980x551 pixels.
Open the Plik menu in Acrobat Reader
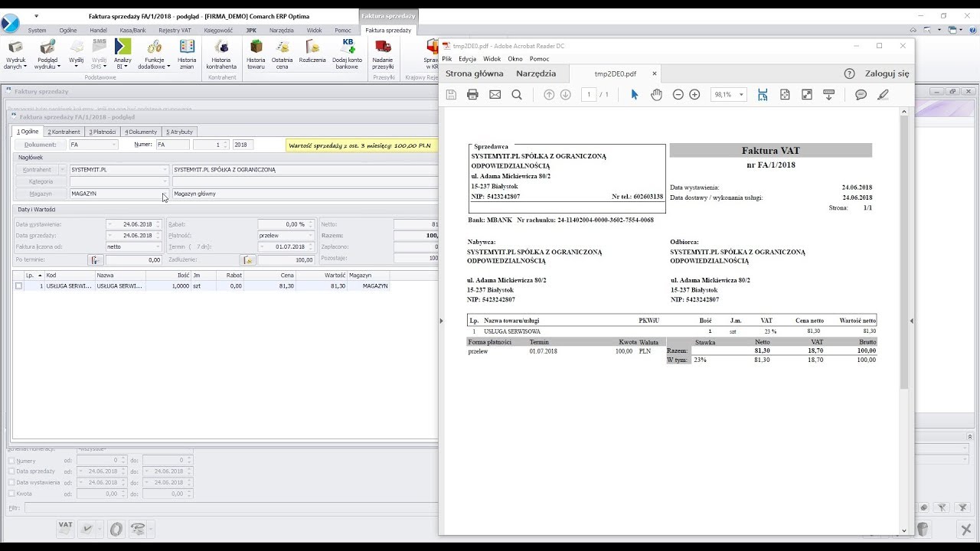(446, 59)
